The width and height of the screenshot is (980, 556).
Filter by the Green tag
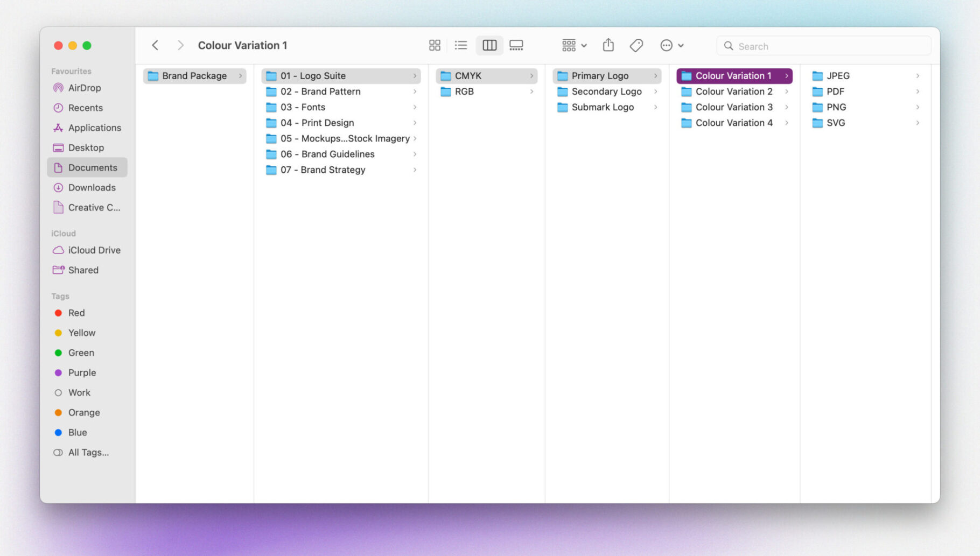click(87, 353)
